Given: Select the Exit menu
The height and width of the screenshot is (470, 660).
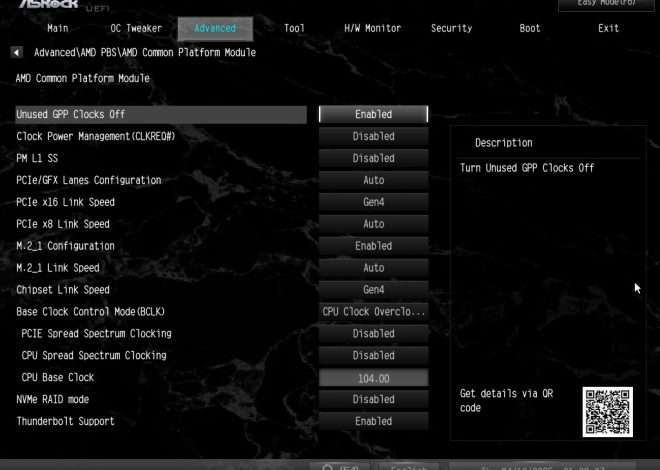Looking at the screenshot, I should [608, 29].
